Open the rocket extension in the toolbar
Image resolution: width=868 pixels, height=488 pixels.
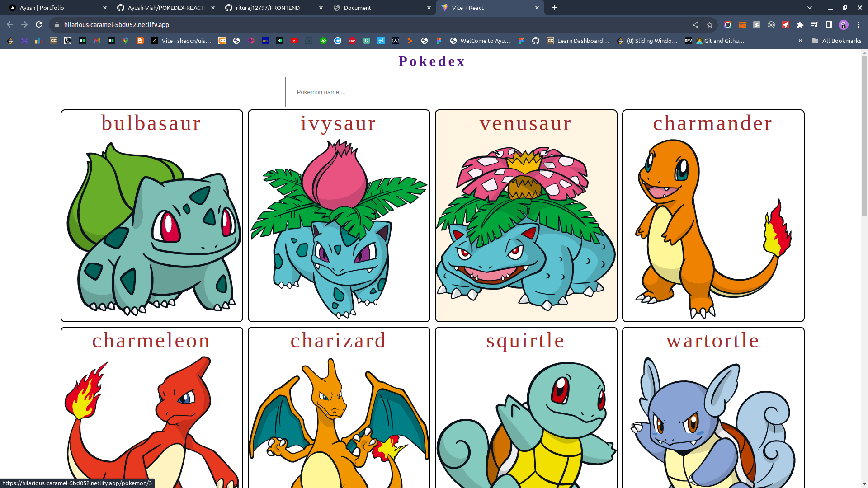[786, 25]
